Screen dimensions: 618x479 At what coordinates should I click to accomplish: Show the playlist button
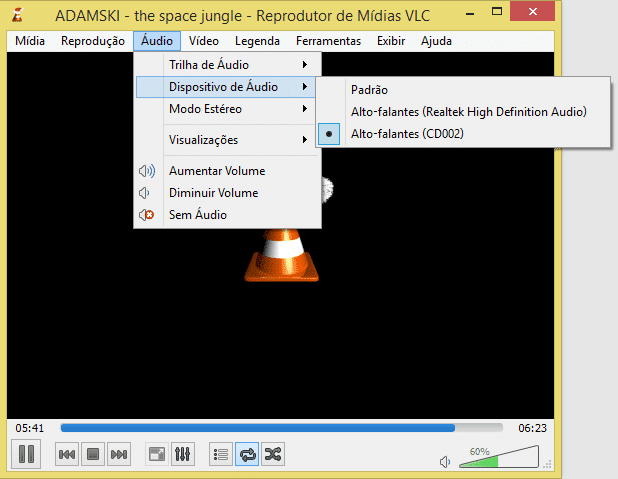point(221,454)
